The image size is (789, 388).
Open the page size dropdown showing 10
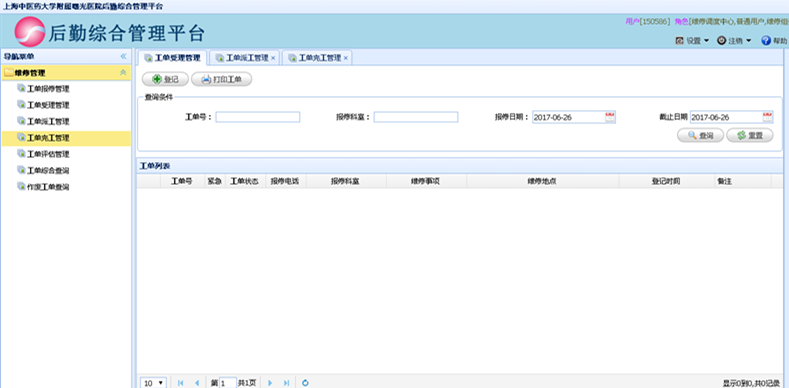tap(153, 383)
